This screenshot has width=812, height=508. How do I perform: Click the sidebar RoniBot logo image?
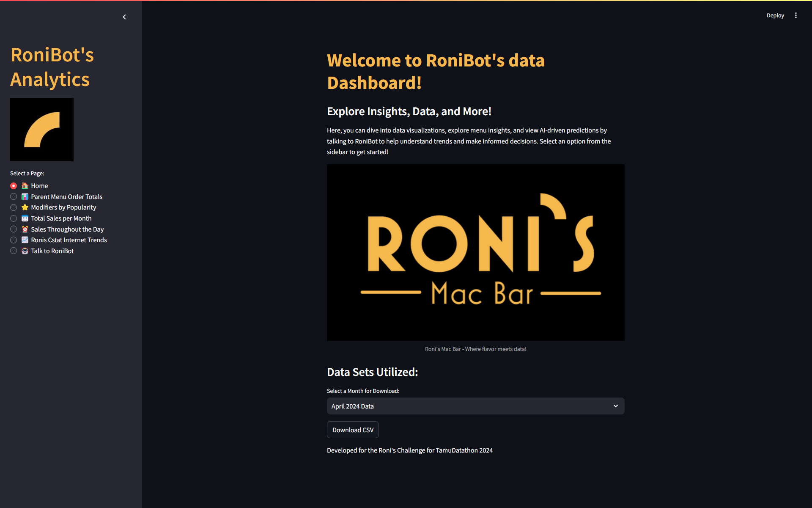click(x=42, y=130)
